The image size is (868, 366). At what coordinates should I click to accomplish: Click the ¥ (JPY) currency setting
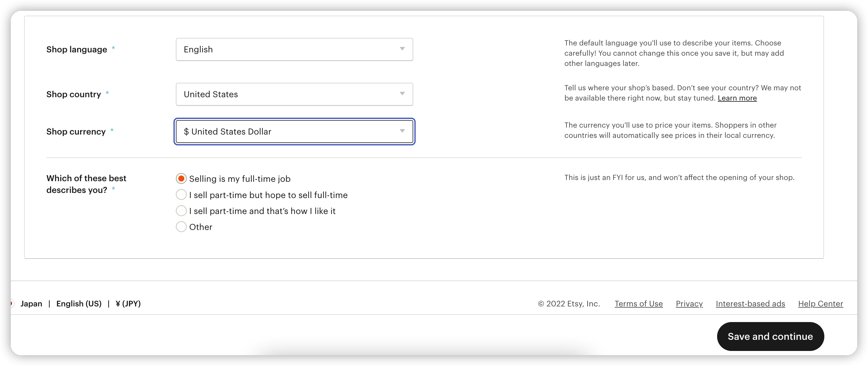coord(128,304)
